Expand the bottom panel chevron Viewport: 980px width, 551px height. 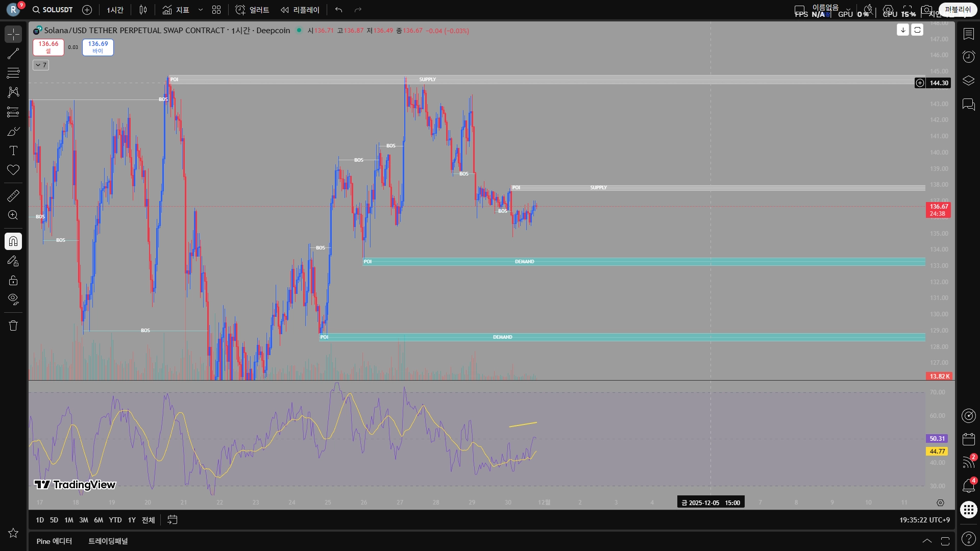(x=927, y=541)
